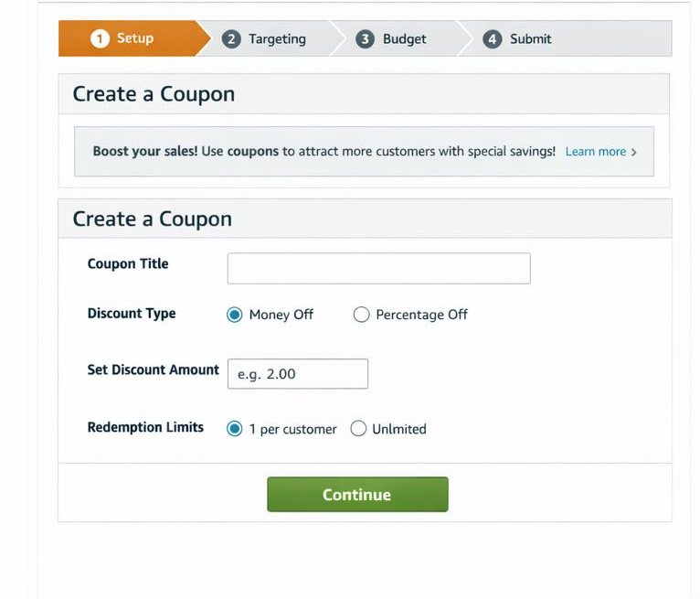Select the Unlimited redemption option

[x=358, y=429]
